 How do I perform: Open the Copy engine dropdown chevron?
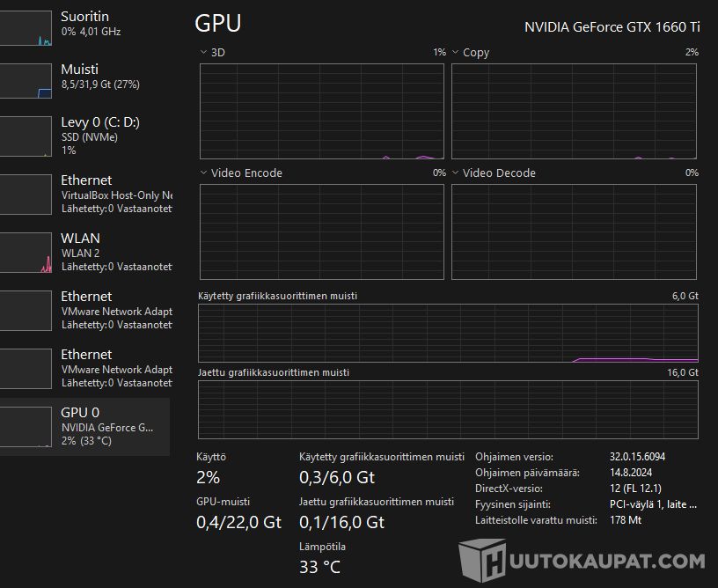pos(456,53)
